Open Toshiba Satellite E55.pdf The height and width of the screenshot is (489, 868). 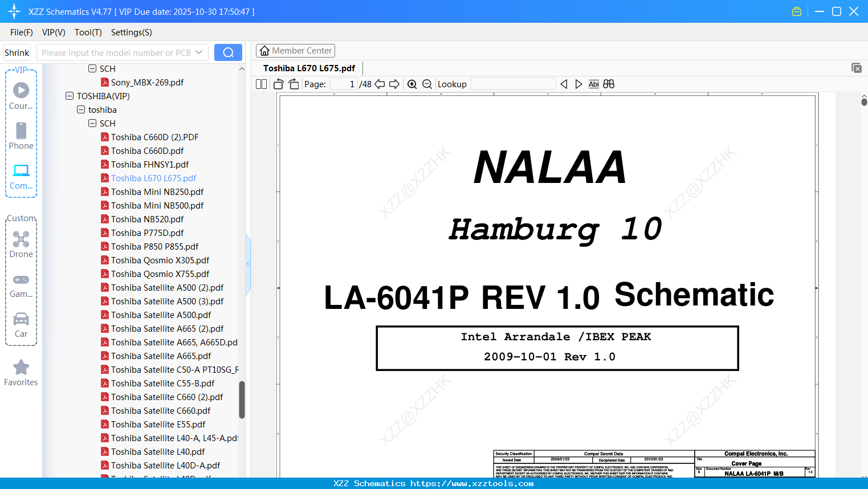pos(158,425)
